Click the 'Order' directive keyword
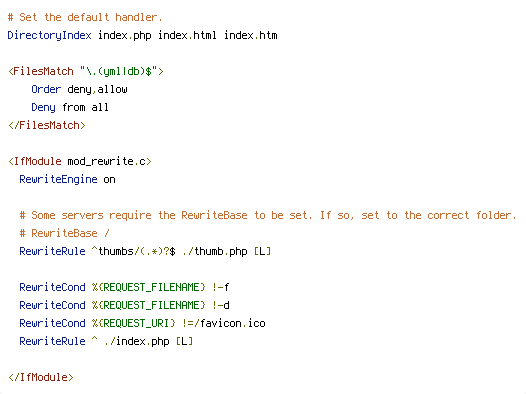 [46, 90]
